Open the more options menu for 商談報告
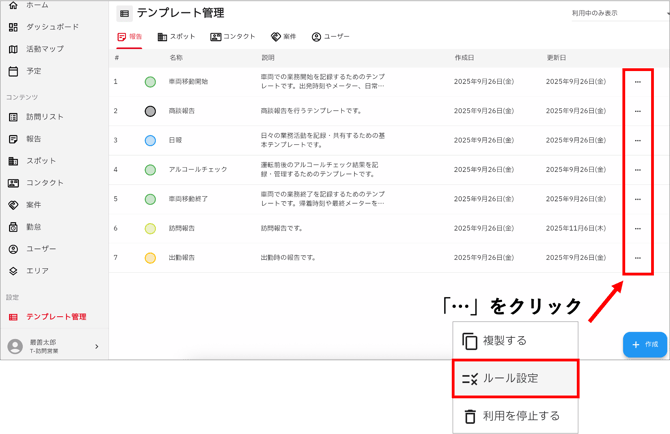 tap(638, 111)
